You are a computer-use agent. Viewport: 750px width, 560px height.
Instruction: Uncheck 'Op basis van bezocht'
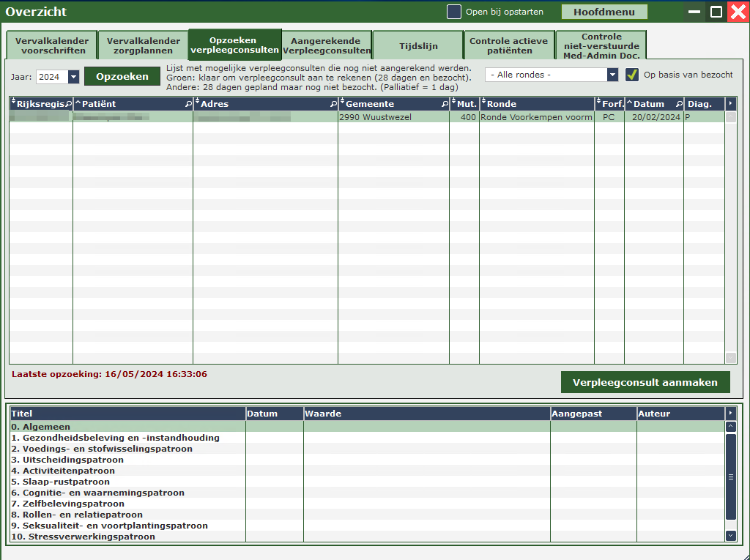(632, 75)
